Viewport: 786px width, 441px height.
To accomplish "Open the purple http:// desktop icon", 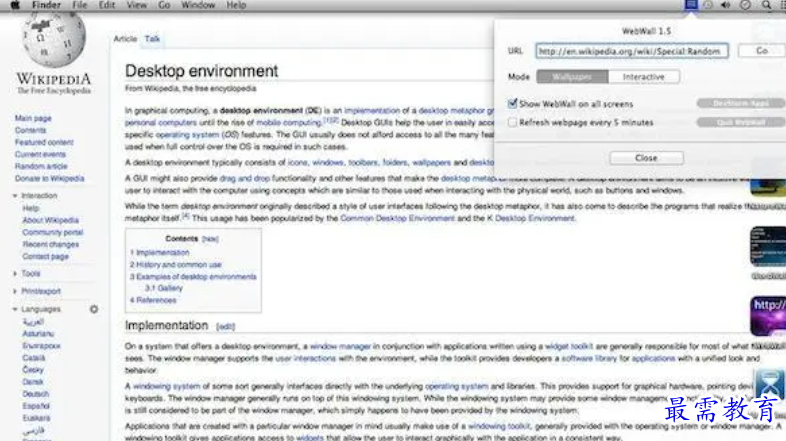I will 768,316.
